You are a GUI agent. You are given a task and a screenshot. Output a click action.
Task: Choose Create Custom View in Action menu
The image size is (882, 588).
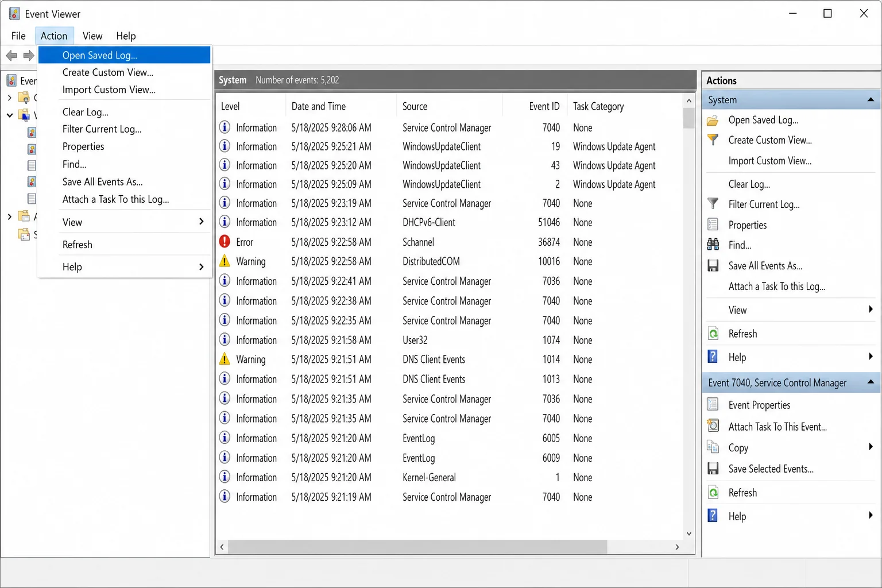(x=125, y=72)
